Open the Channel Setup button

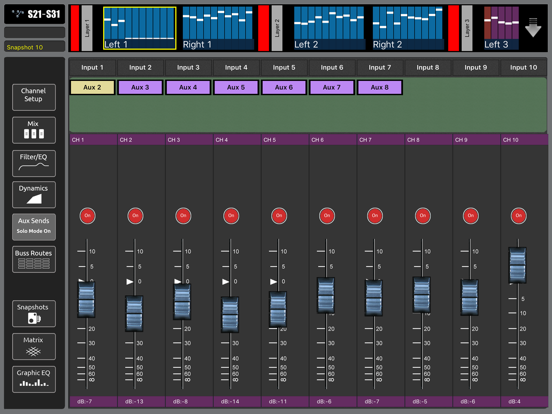34,98
